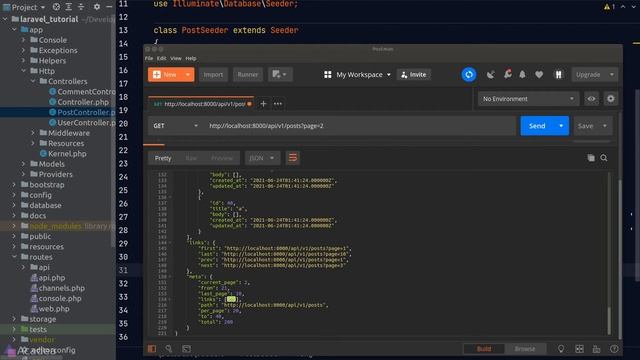
Task: Collapse all in Project panel
Action: pyautogui.click(x=81, y=7)
